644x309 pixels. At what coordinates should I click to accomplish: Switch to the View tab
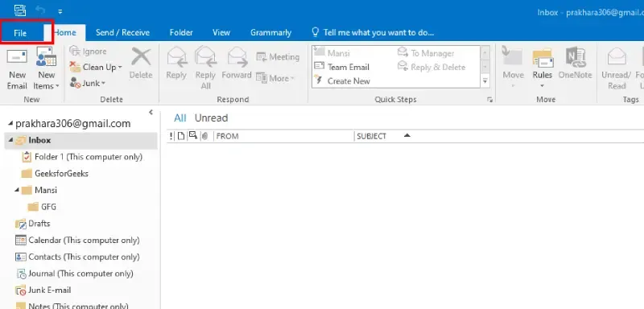point(221,33)
